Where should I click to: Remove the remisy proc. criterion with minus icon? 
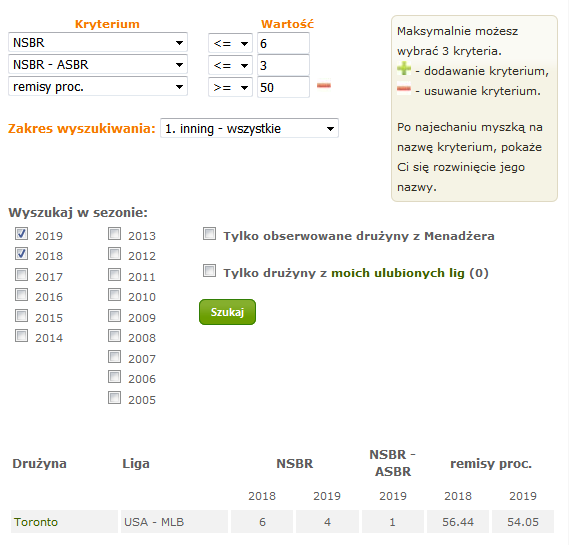(x=324, y=86)
